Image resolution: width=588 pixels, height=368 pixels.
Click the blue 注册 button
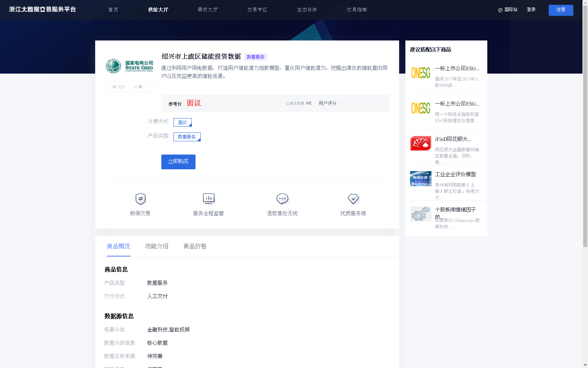[561, 10]
